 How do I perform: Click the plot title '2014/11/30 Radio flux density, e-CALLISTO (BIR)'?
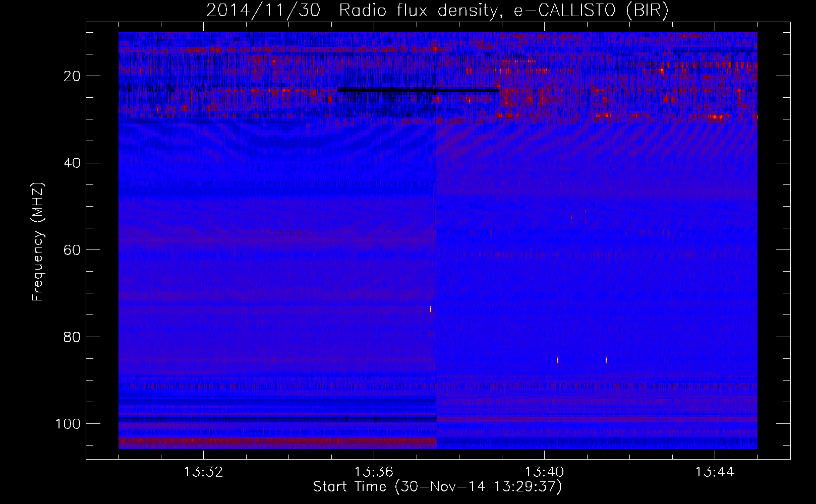(x=437, y=11)
